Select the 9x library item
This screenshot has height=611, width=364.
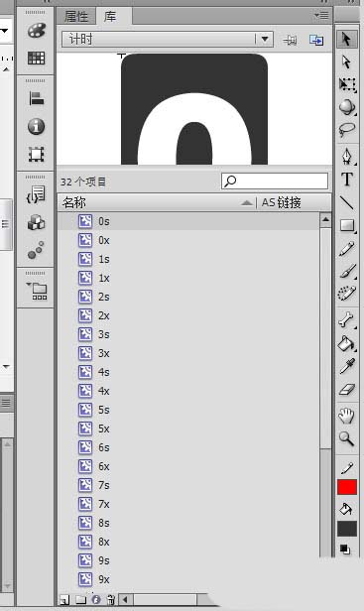tap(188, 579)
